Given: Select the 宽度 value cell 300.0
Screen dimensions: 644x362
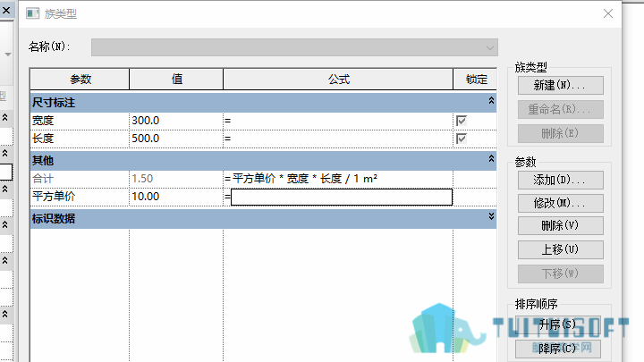Looking at the screenshot, I should pos(176,121).
